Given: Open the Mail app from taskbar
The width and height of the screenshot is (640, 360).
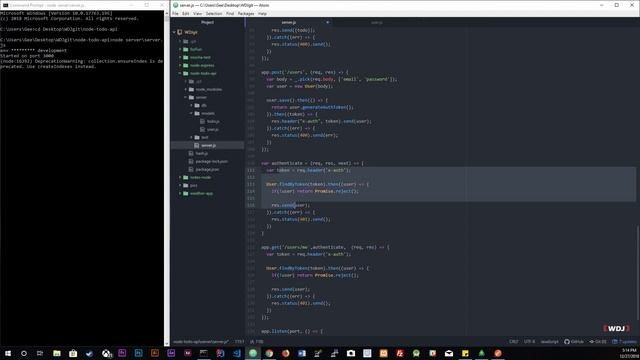Looking at the screenshot, I should 449,353.
